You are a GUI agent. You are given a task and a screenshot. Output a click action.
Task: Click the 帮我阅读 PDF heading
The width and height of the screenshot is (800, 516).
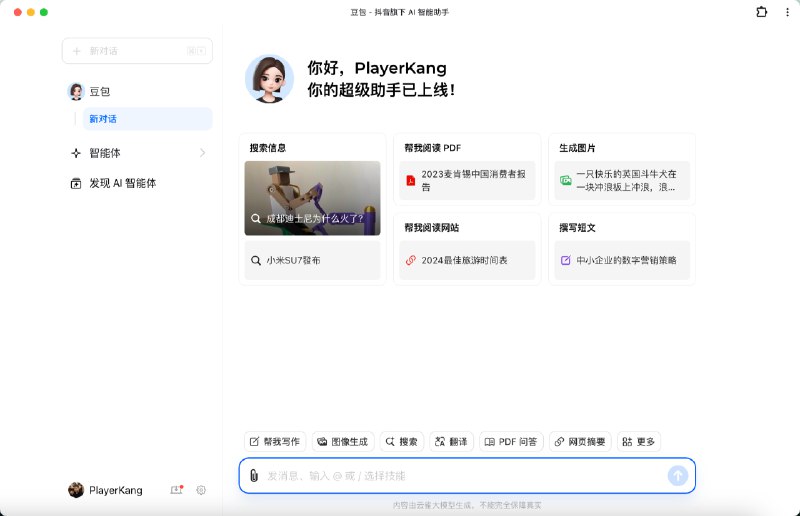[x=433, y=148]
